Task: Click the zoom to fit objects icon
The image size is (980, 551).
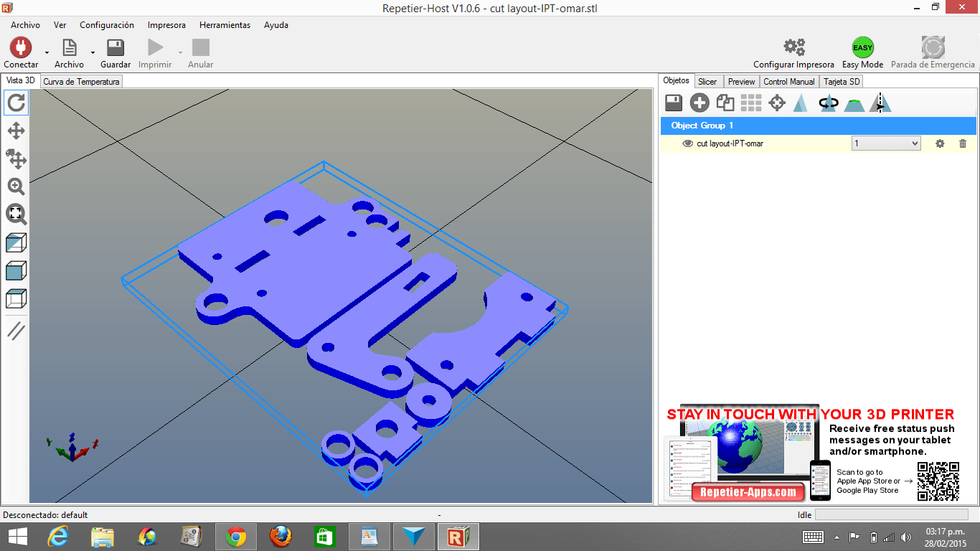Action: point(16,214)
